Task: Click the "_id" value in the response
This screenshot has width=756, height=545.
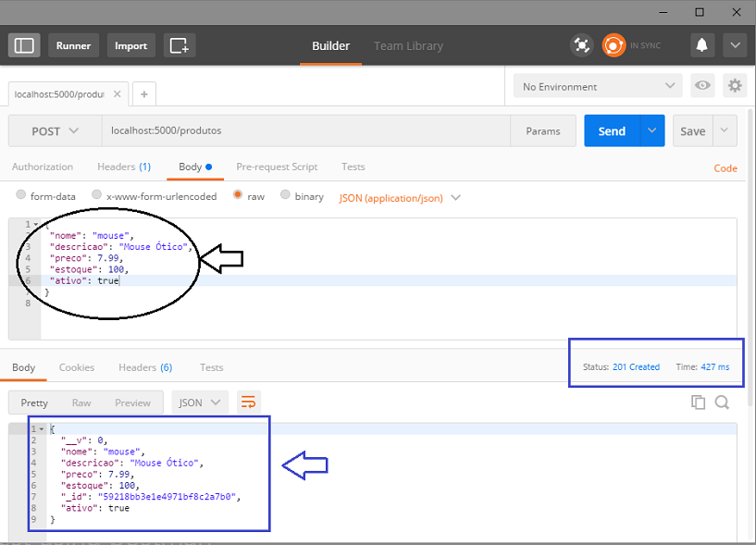Action: coord(167,497)
